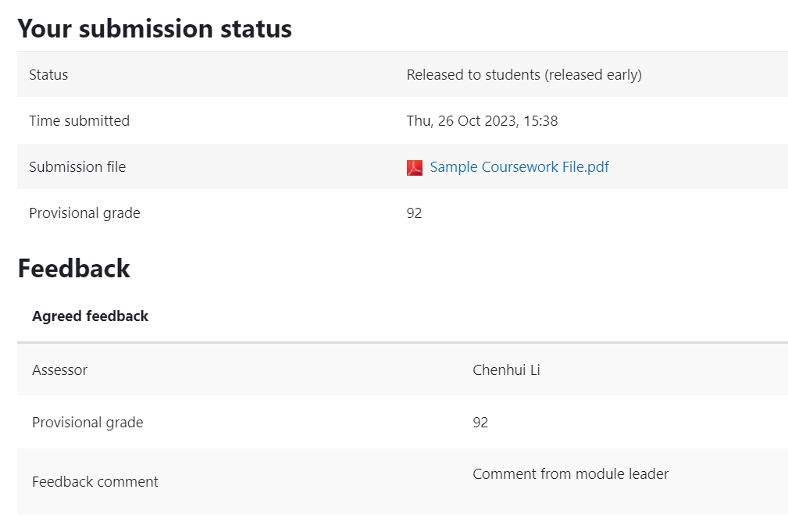The width and height of the screenshot is (788, 532).
Task: Select the provisional grade value 92
Action: tap(414, 212)
